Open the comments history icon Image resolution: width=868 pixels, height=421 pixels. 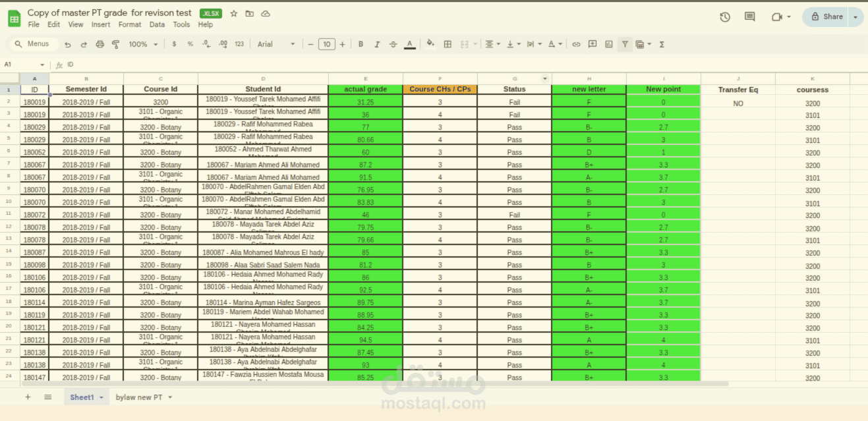click(x=749, y=17)
